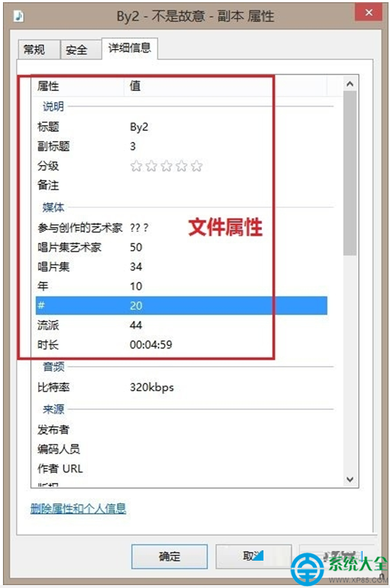This screenshot has width=390, height=588.
Task: Click the first rating star
Action: pyautogui.click(x=136, y=166)
